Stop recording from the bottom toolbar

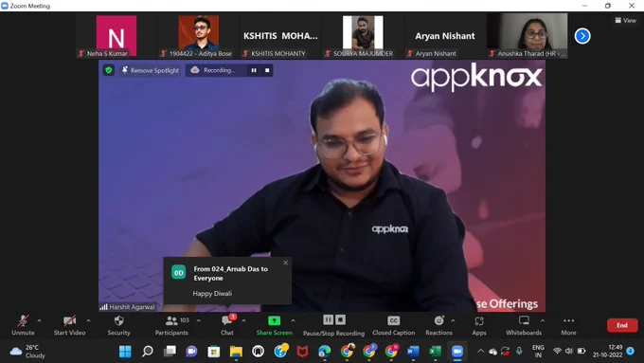click(x=341, y=319)
